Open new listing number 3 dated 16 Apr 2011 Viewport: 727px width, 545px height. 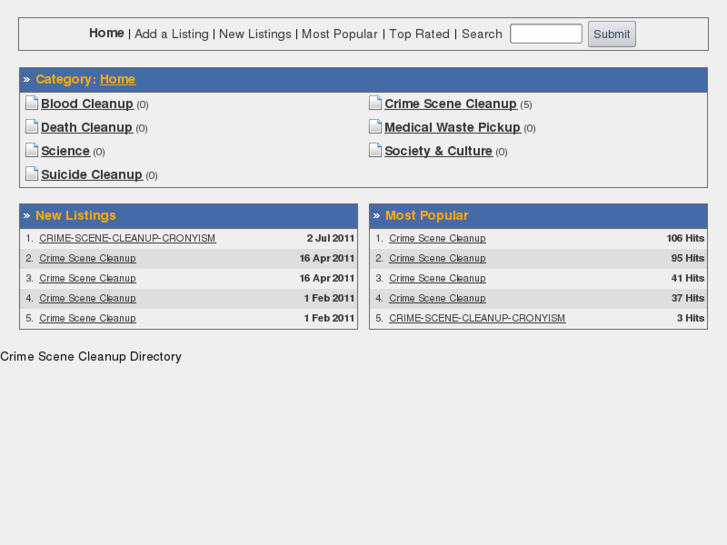point(88,278)
